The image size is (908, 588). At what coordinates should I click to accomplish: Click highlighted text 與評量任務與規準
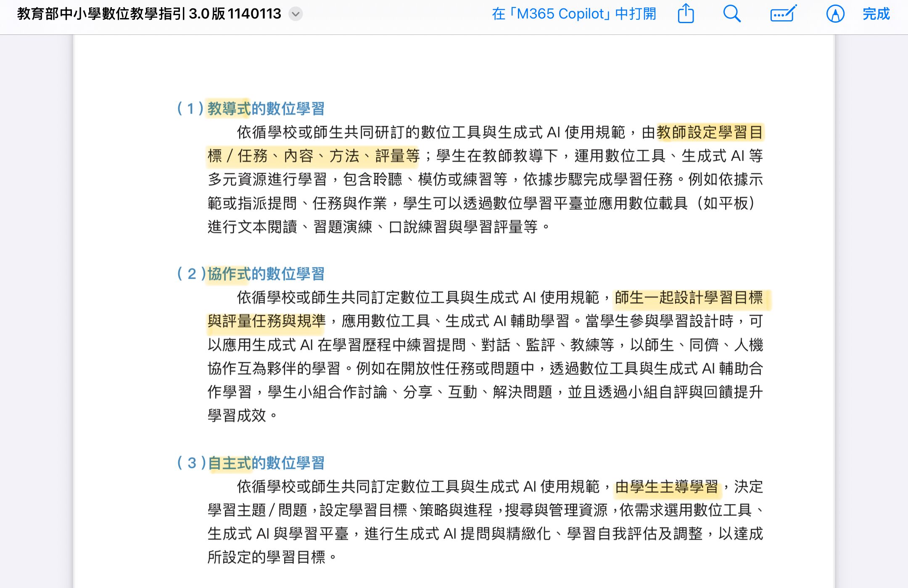tap(267, 321)
